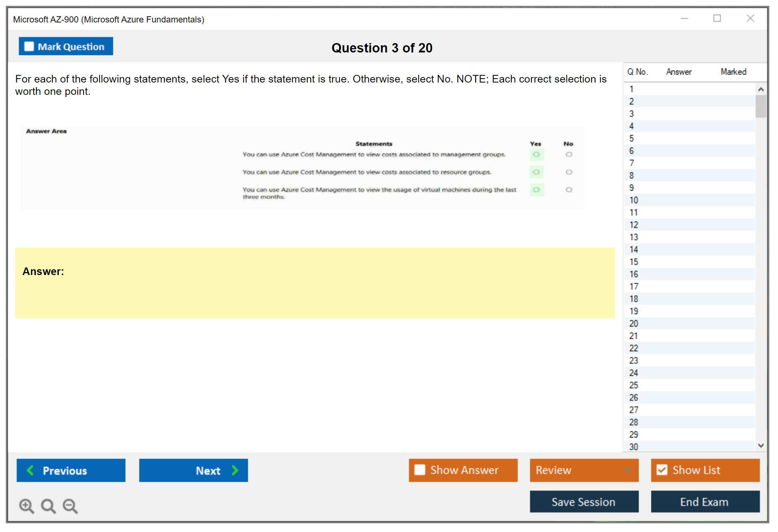Uncheck the Show List checkbox
Screen dimensions: 778x532
pos(662,470)
